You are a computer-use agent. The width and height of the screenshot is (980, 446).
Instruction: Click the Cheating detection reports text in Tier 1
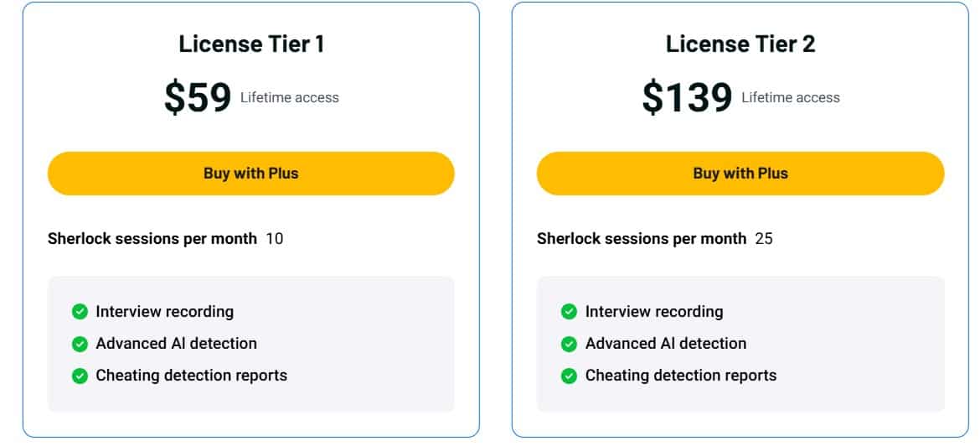click(x=192, y=376)
